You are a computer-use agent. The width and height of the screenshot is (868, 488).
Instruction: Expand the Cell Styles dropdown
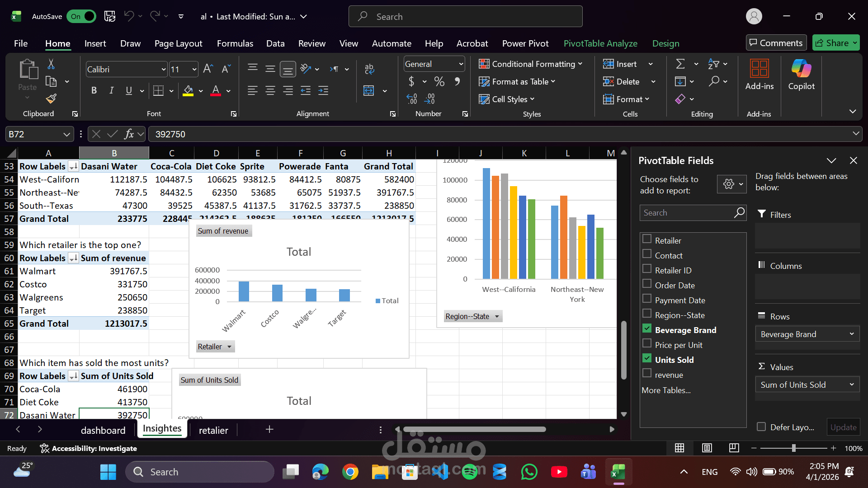pyautogui.click(x=532, y=99)
